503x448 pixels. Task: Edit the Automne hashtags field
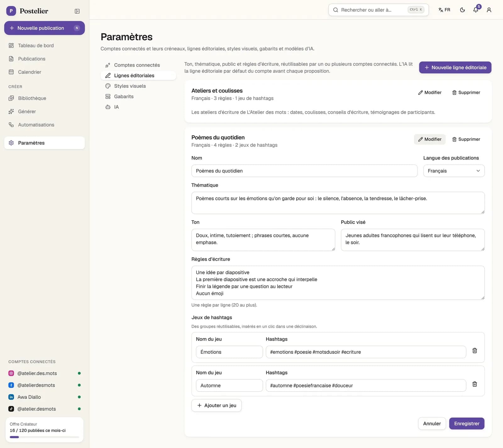pos(366,385)
